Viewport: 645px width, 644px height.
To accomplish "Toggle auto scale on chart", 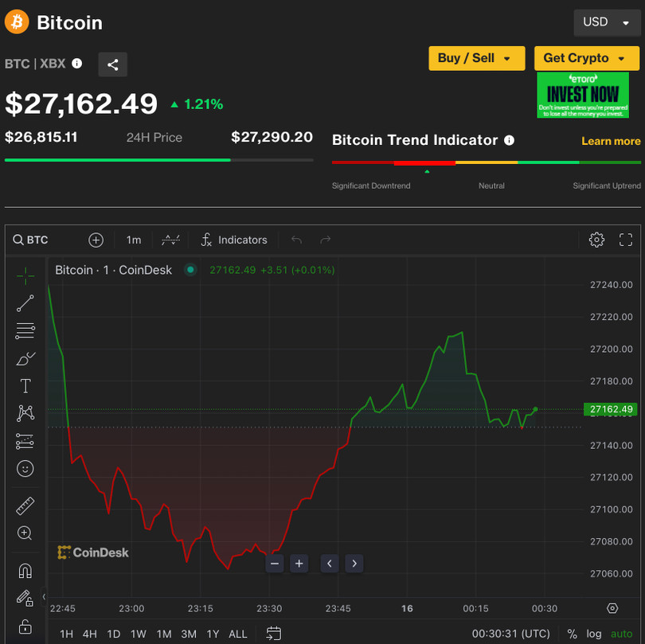I will click(x=621, y=634).
